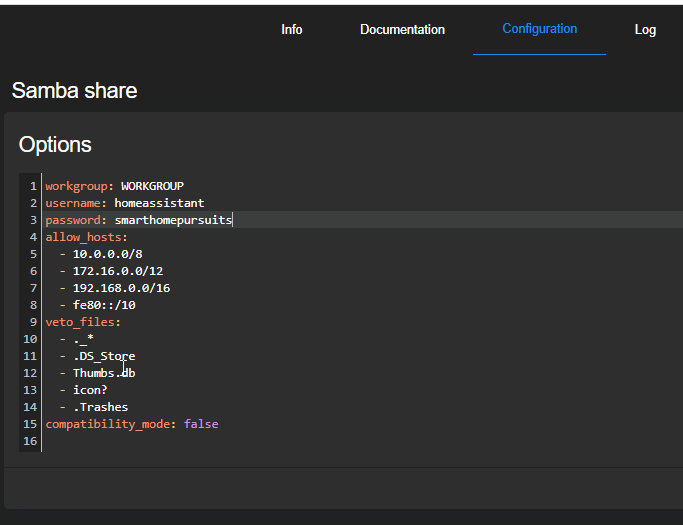
Task: Click the icon? veto entry
Action: 90,390
